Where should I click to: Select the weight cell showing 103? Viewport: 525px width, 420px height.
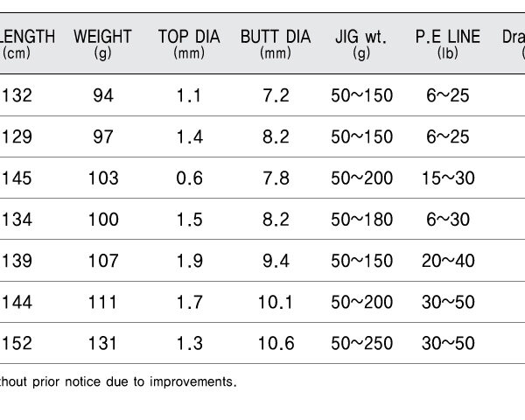(x=103, y=178)
